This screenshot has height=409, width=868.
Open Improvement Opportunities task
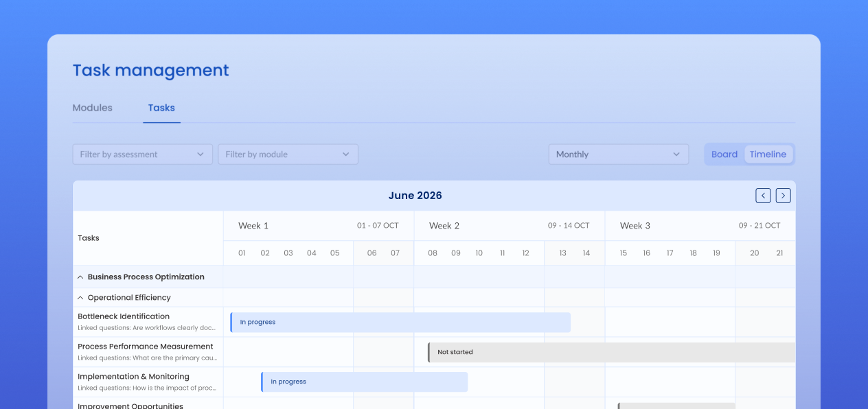pos(130,406)
